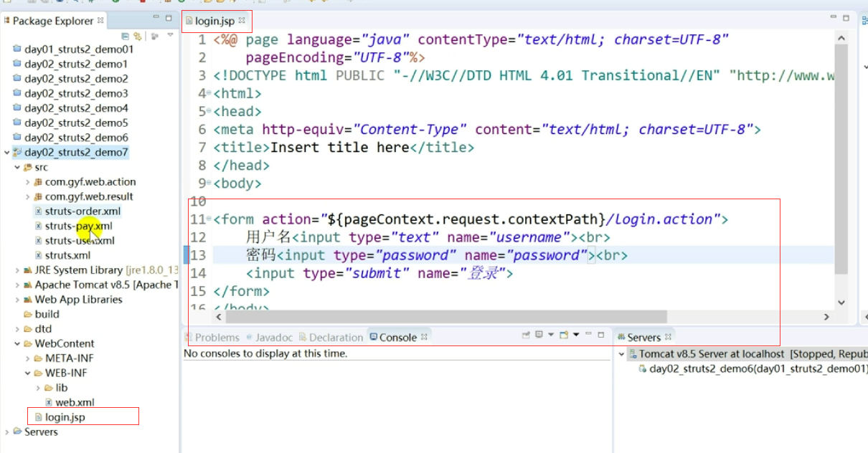Image resolution: width=868 pixels, height=453 pixels.
Task: Expand JRE System Library node
Action: click(17, 270)
